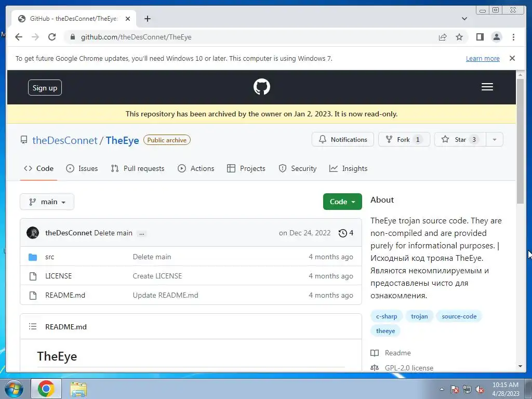This screenshot has height=399, width=532.
Task: Click the README table of contents icon
Action: [x=33, y=326]
